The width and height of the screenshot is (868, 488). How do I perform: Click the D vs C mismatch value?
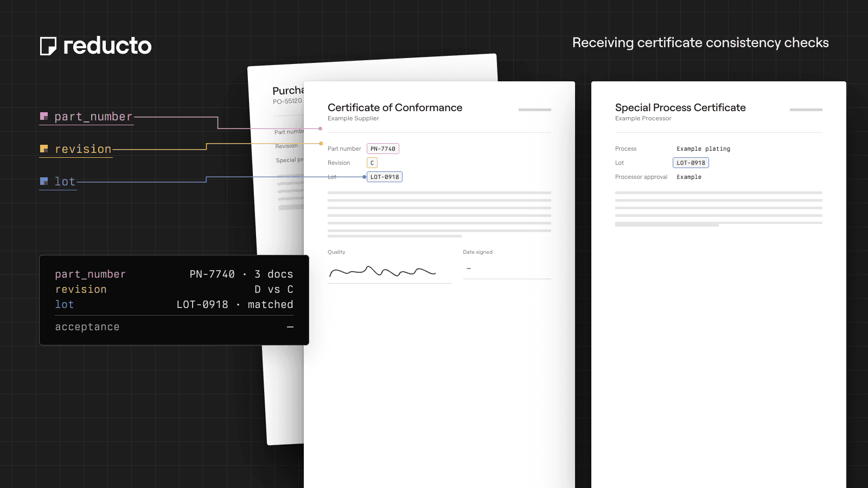tap(274, 290)
